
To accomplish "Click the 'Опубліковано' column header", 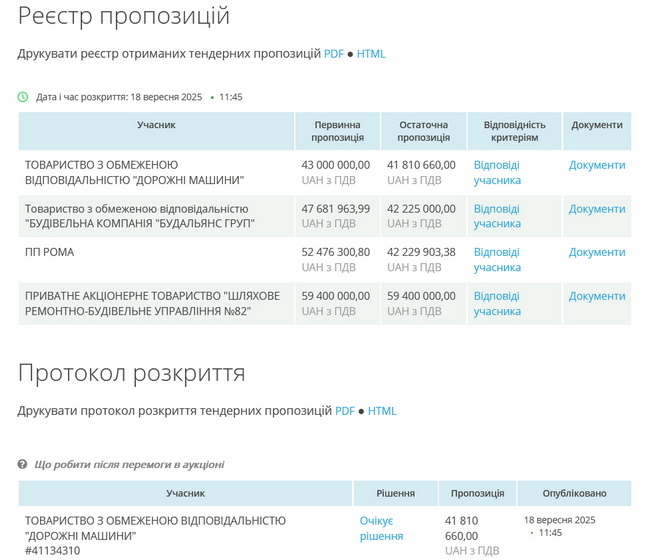I will tap(574, 494).
